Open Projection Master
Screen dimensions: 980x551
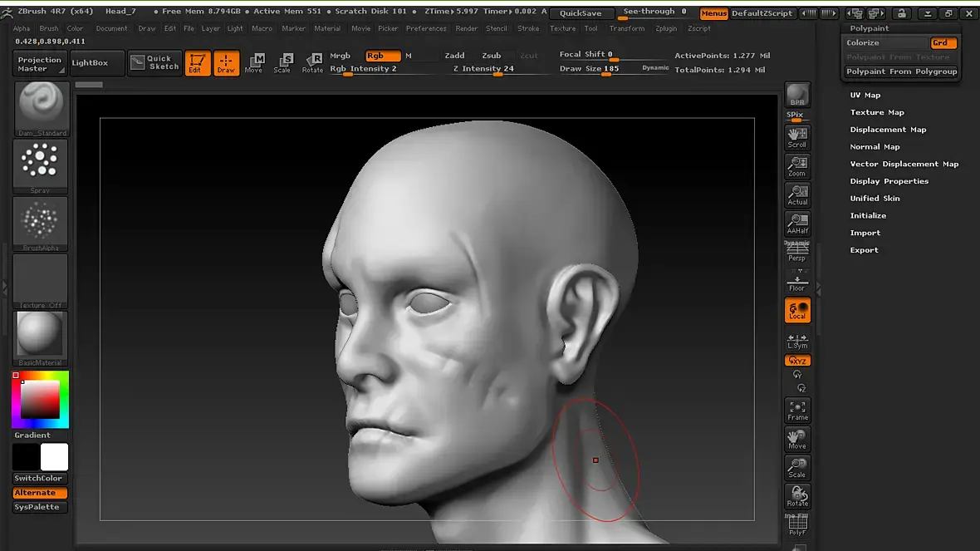[x=39, y=64]
